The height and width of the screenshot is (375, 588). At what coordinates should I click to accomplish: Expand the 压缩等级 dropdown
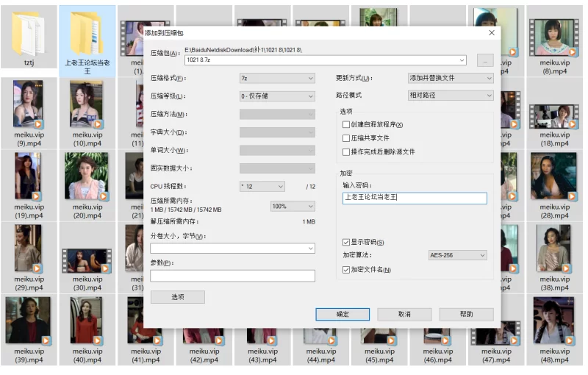(277, 96)
